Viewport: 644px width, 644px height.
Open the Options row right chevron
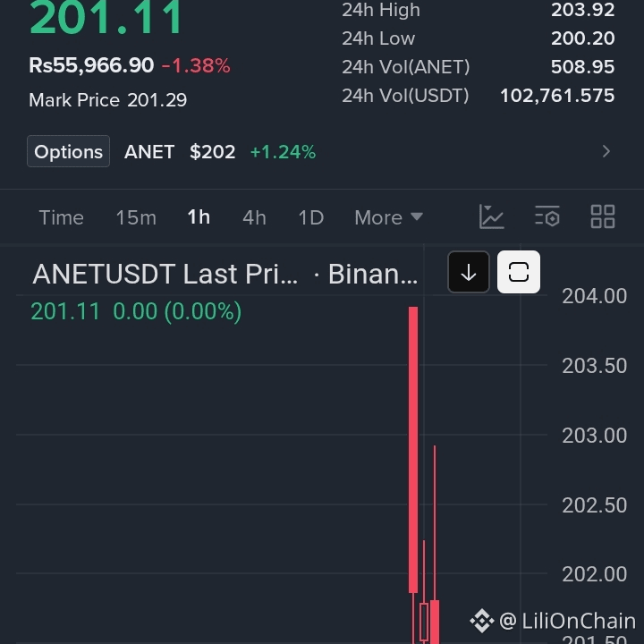606,151
